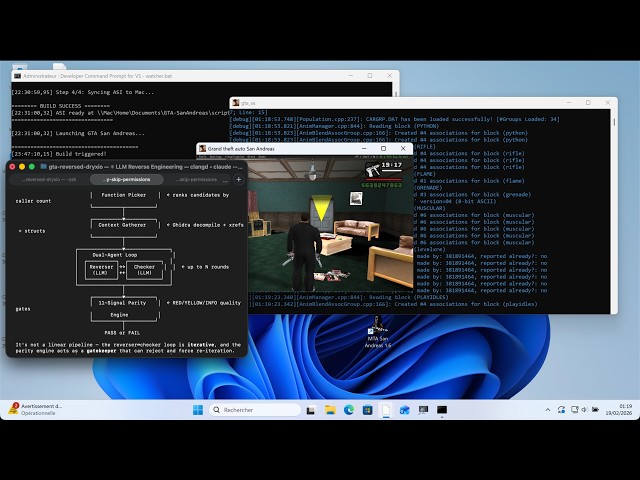Screen dimensions: 640x480
Task: Click the framed picture on the game wall
Action: click(x=356, y=198)
